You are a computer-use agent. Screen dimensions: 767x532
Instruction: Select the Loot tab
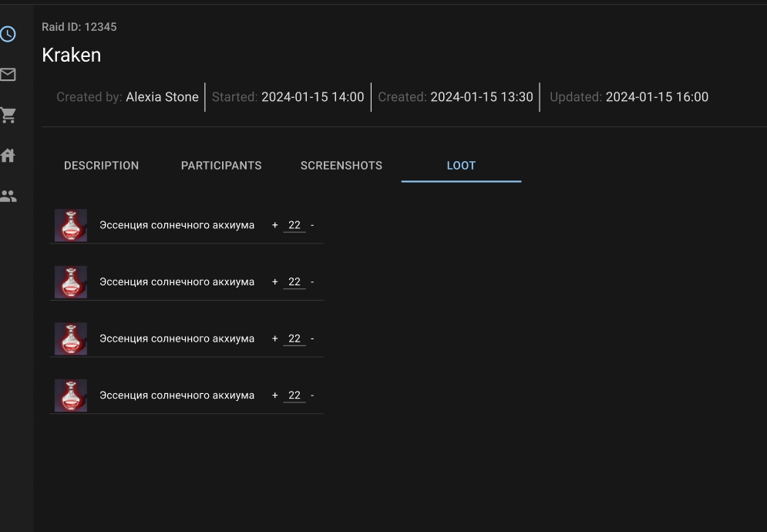(461, 166)
